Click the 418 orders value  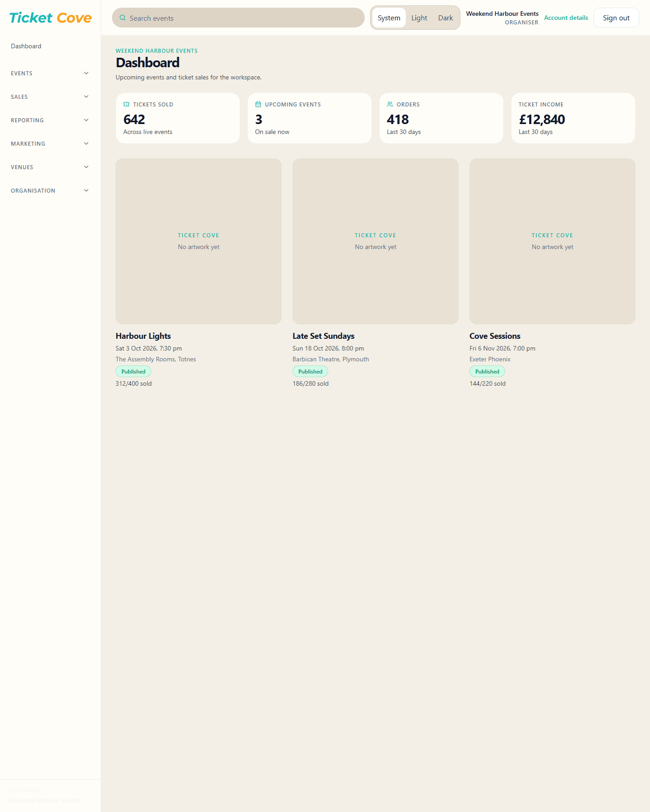398,120
